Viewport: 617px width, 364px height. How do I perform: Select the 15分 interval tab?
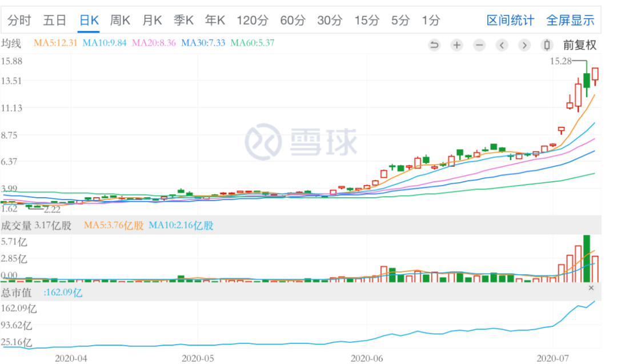pos(367,20)
